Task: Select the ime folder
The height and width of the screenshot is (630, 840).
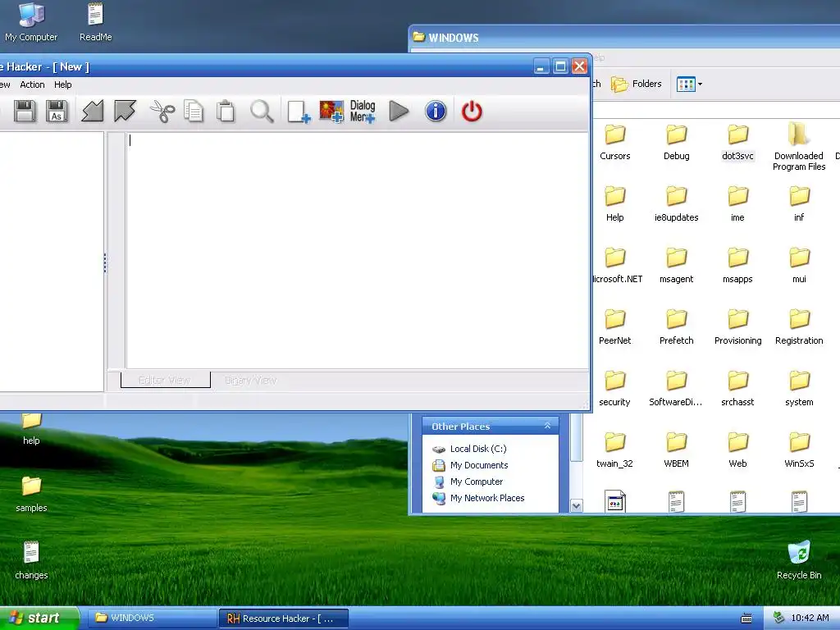Action: pos(737,203)
